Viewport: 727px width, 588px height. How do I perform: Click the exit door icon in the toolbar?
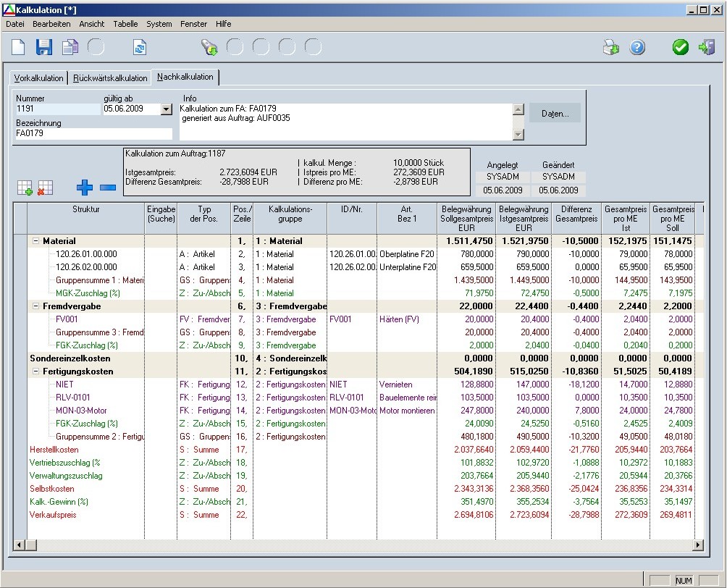pyautogui.click(x=706, y=48)
